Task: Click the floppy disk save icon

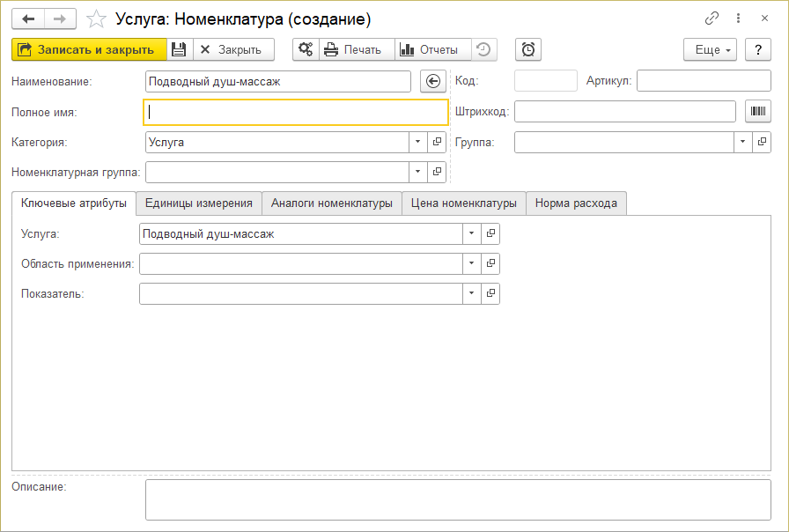Action: [x=179, y=49]
